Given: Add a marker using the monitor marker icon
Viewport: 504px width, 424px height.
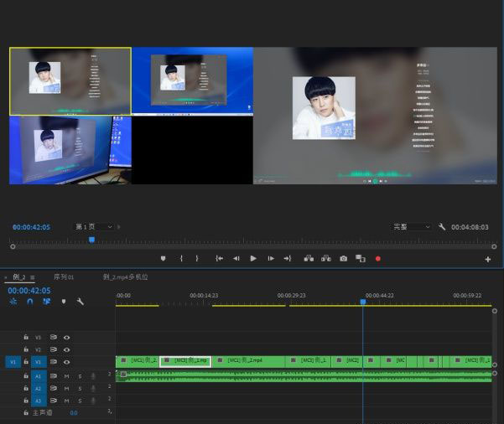Looking at the screenshot, I should (x=163, y=259).
